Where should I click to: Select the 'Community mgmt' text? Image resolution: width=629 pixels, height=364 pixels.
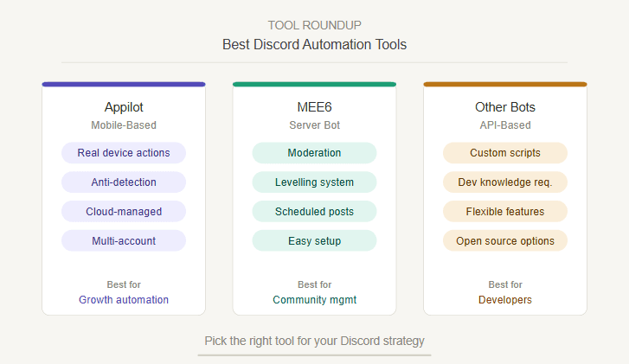pos(315,300)
